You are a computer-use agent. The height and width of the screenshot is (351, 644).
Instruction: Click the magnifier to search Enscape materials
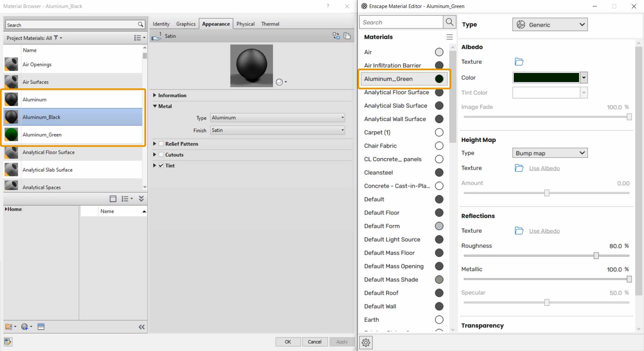coord(449,22)
